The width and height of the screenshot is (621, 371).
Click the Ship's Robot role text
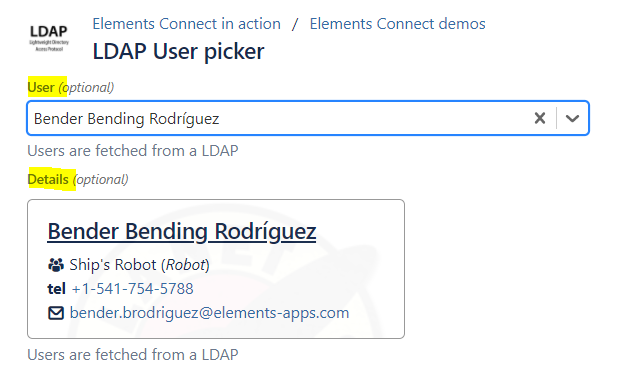tap(139, 265)
